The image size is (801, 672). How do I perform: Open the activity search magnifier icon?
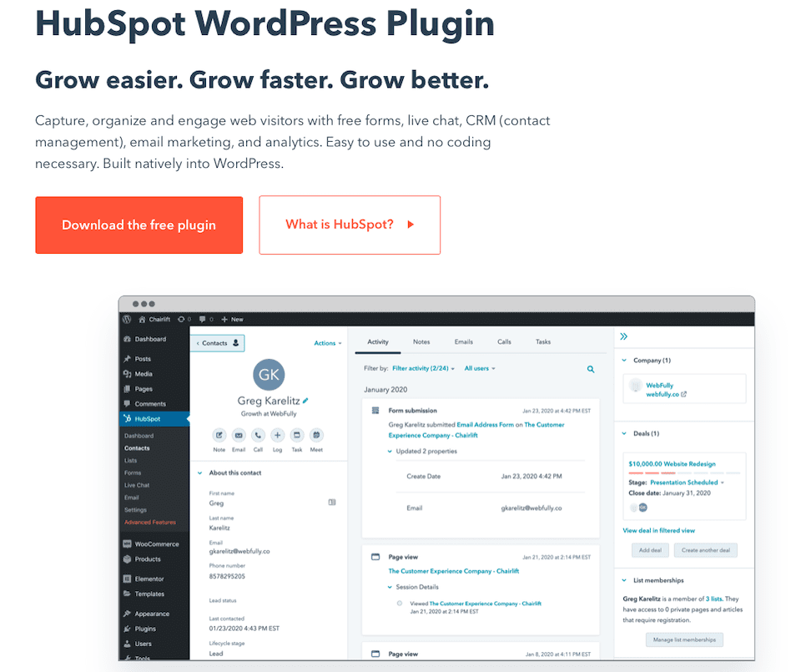coord(591,368)
